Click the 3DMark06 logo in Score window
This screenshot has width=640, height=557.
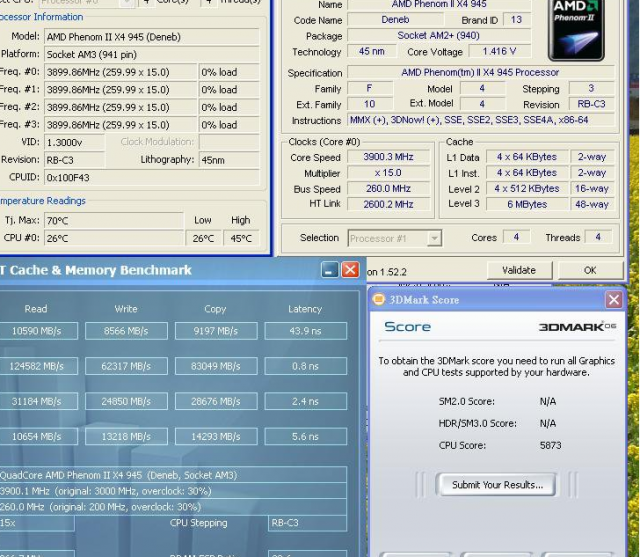coord(577,327)
